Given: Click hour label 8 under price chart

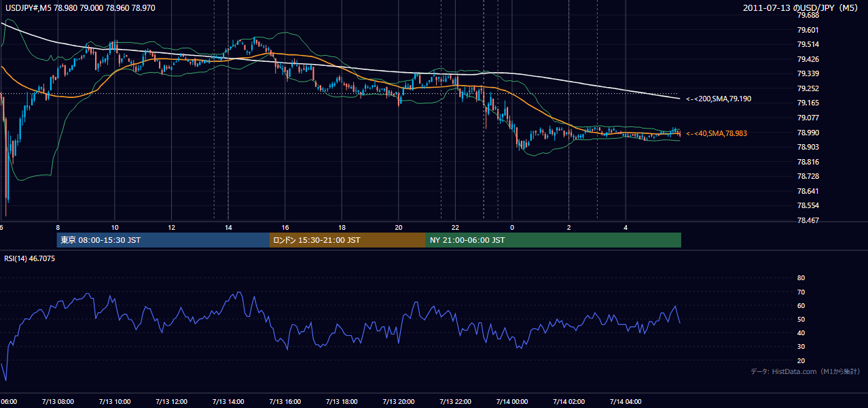Looking at the screenshot, I should pos(58,228).
